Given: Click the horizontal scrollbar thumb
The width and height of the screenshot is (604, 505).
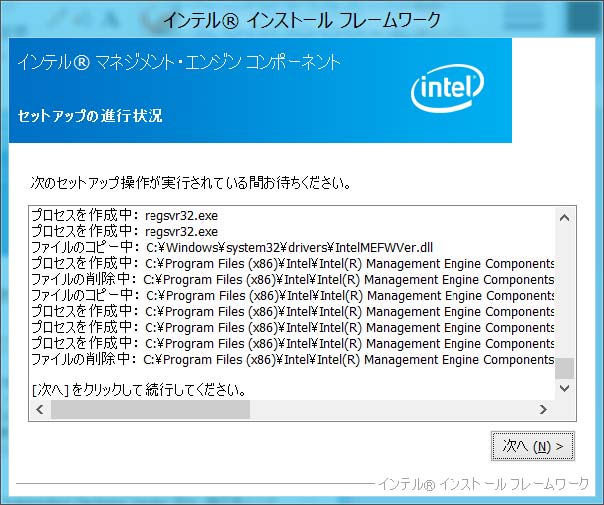Looking at the screenshot, I should (150, 409).
